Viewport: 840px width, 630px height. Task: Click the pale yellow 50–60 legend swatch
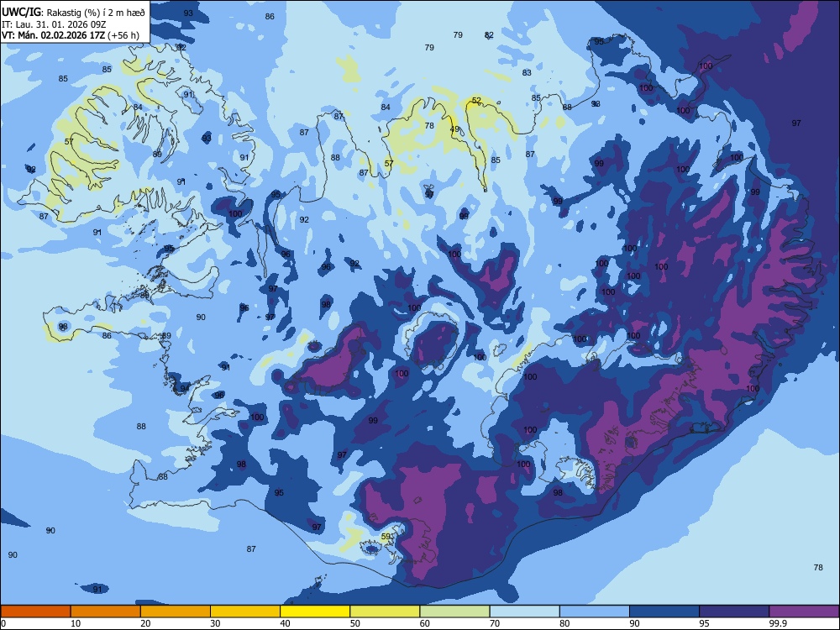(x=385, y=612)
